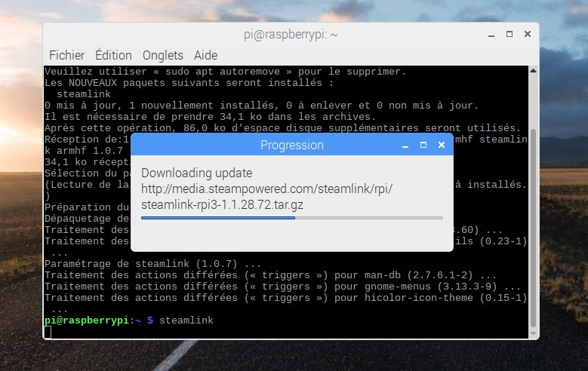Screen dimensions: 588x371
Task: Click the gnome-menus (3.13.3-9) triggers line
Action: 282,287
